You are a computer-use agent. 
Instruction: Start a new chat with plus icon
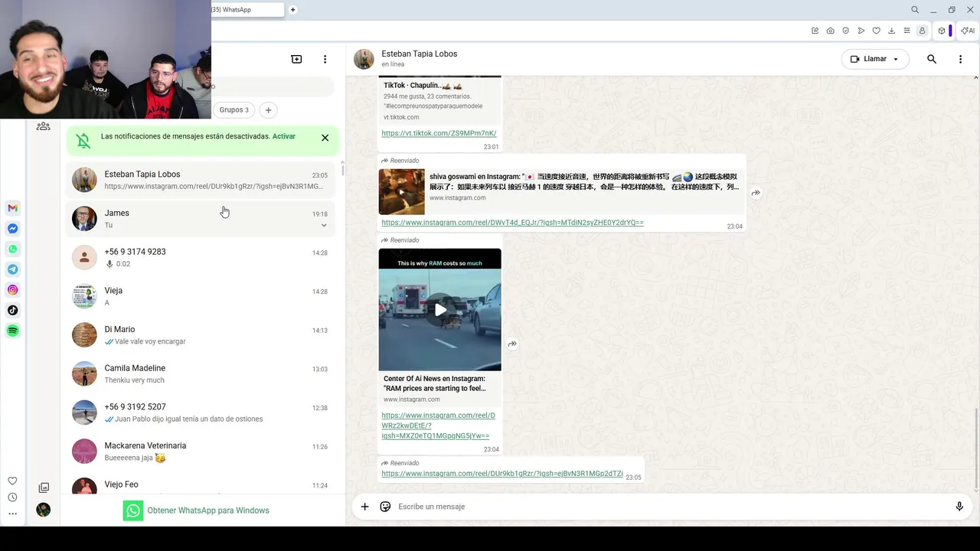coord(296,59)
